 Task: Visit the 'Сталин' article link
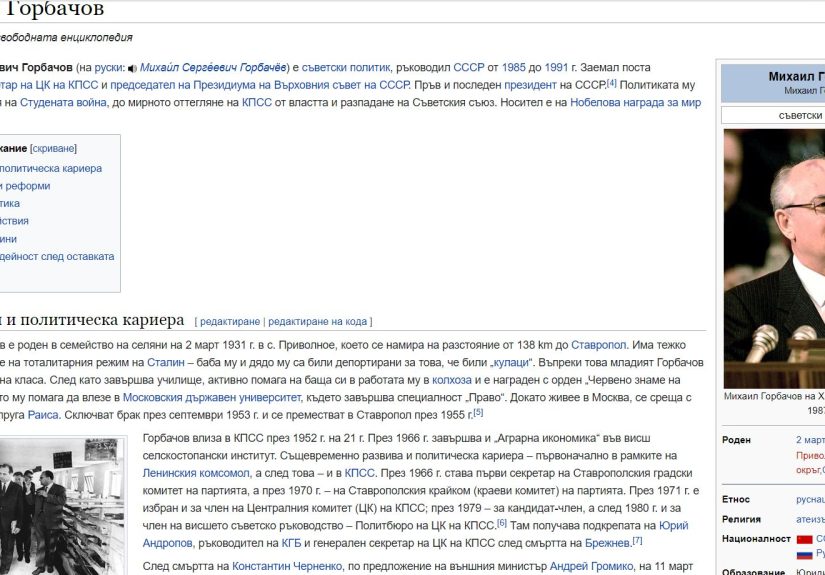165,363
